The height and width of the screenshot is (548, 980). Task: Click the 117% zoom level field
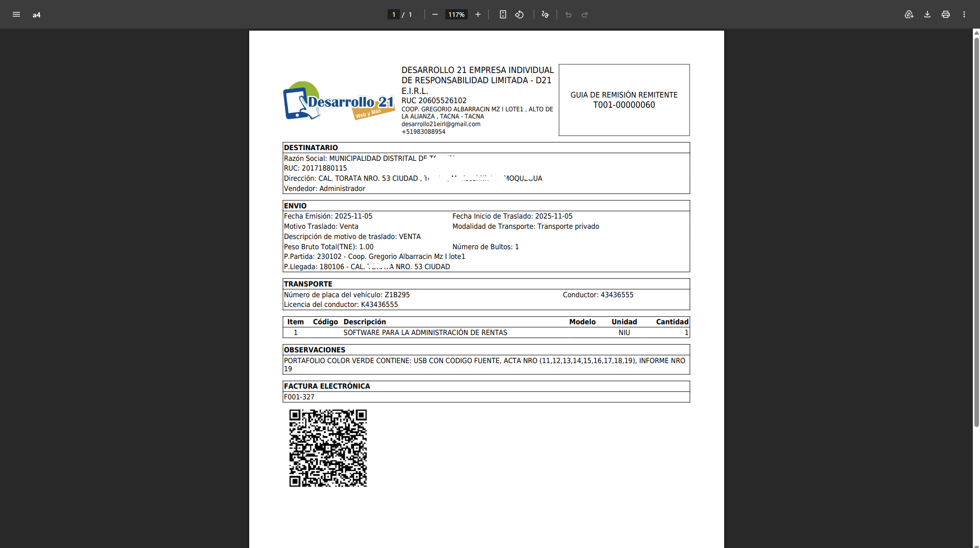click(457, 14)
